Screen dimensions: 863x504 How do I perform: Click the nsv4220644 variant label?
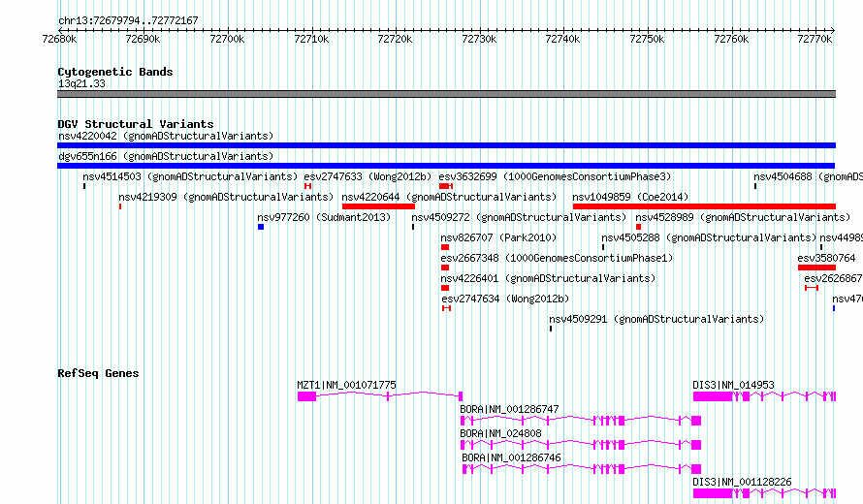[449, 197]
